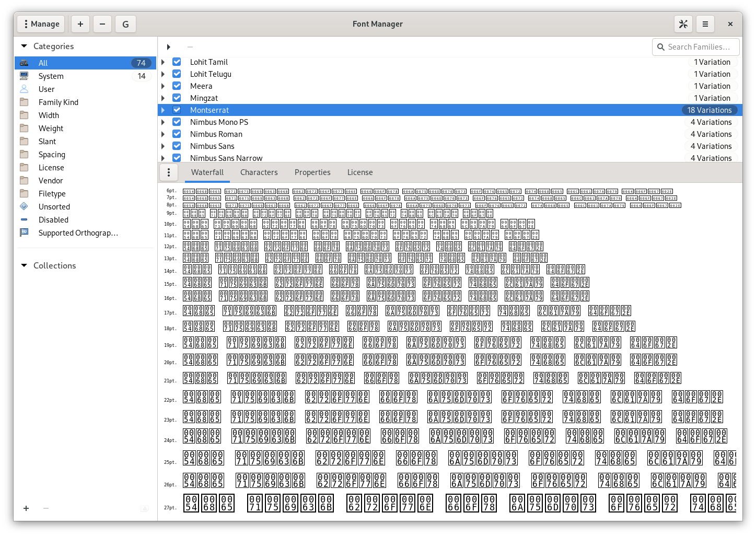Switch to the License tab

(360, 172)
